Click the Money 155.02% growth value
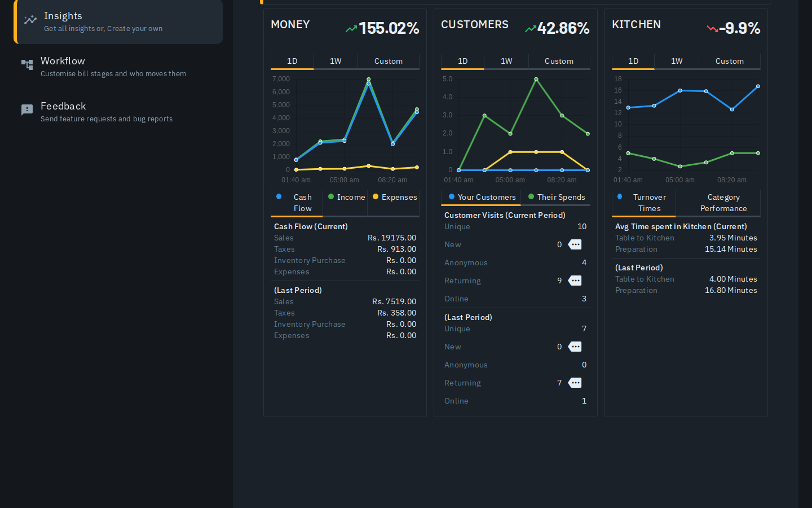The image size is (812, 508). (389, 28)
